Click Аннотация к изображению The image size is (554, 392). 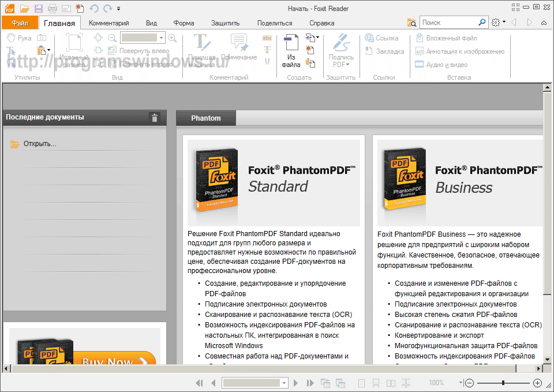460,51
